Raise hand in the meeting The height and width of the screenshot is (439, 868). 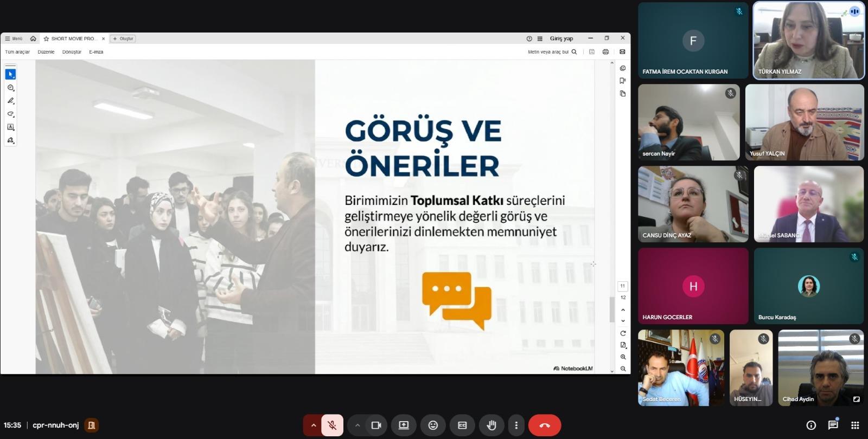coord(492,425)
